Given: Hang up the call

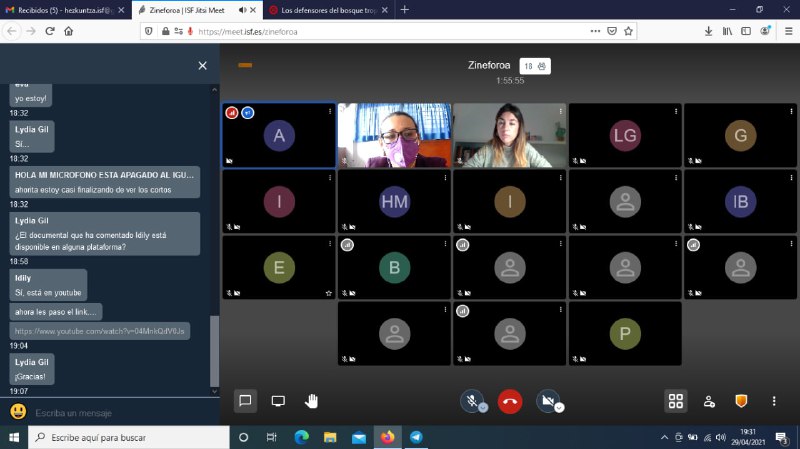Looking at the screenshot, I should coord(510,401).
